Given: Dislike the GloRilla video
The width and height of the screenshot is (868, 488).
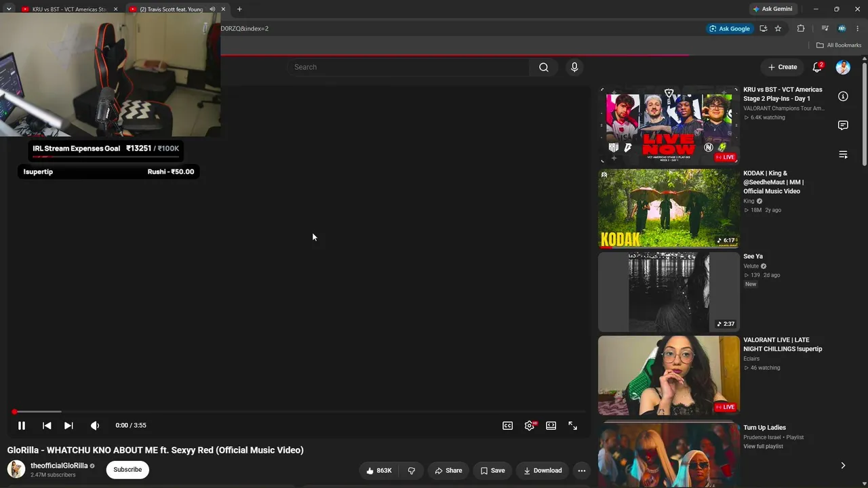Looking at the screenshot, I should pos(411,470).
